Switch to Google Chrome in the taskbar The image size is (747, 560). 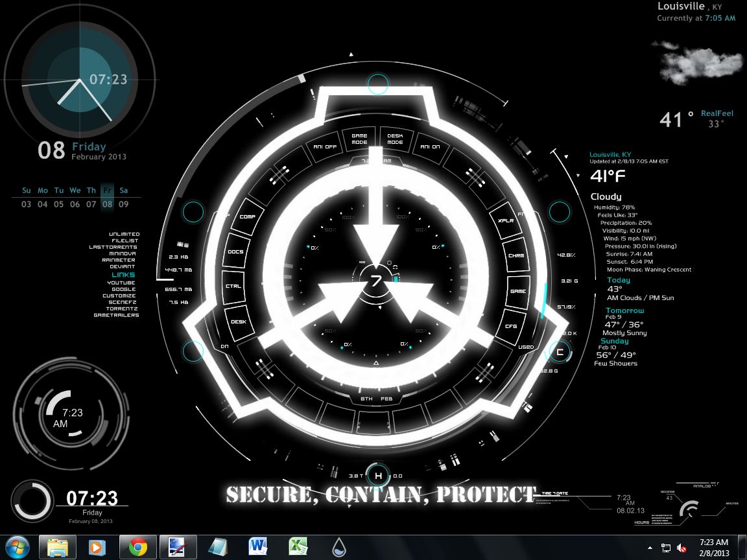[137, 548]
